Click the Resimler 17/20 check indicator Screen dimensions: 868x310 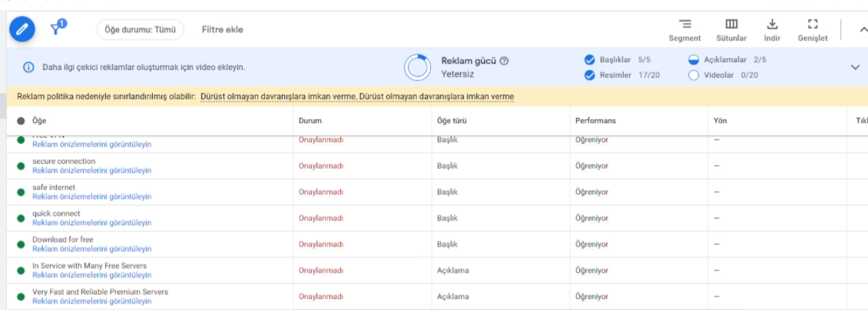pos(590,75)
